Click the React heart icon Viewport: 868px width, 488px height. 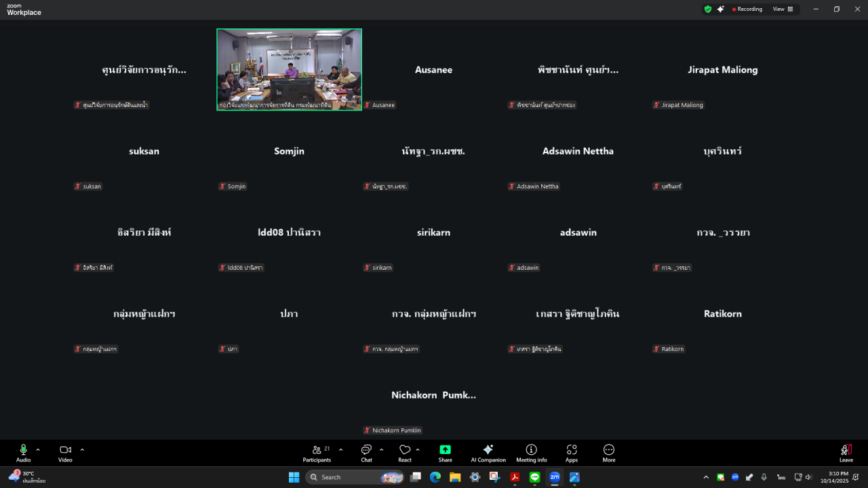pyautogui.click(x=405, y=453)
